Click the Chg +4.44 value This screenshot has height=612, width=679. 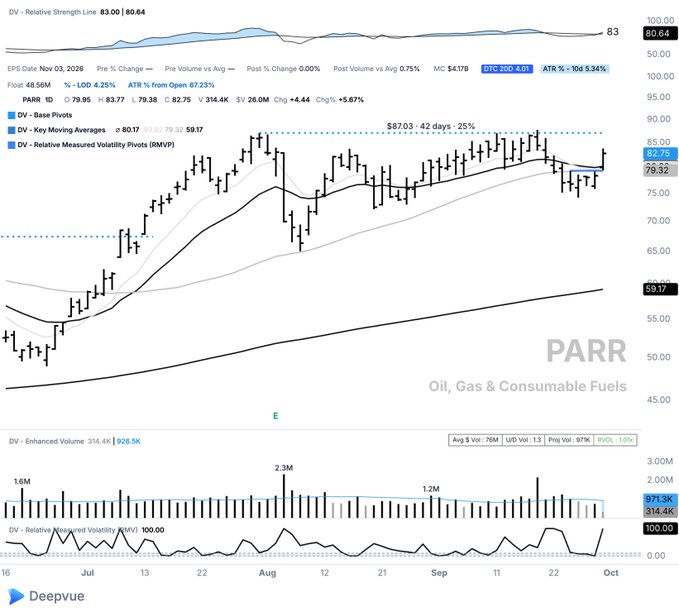(x=291, y=100)
